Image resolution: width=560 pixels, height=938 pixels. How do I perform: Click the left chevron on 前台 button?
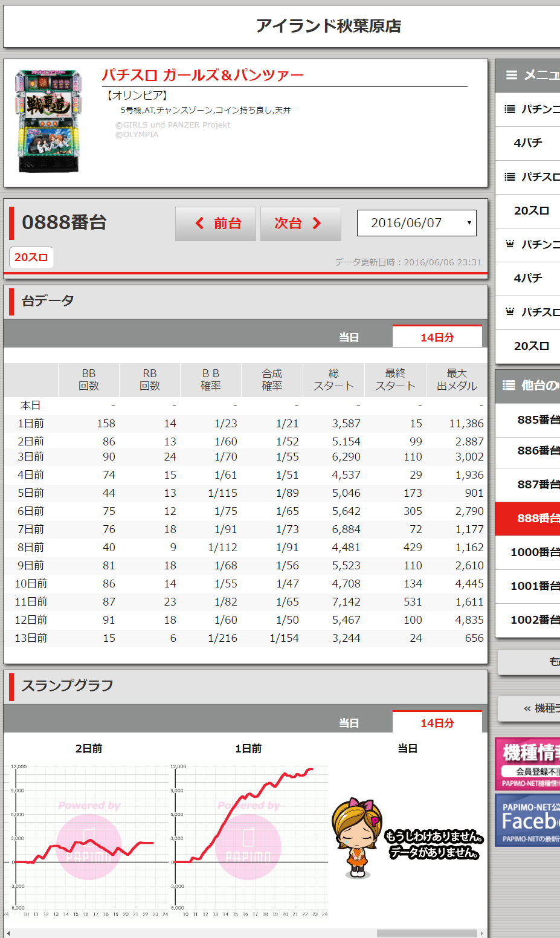click(x=200, y=224)
